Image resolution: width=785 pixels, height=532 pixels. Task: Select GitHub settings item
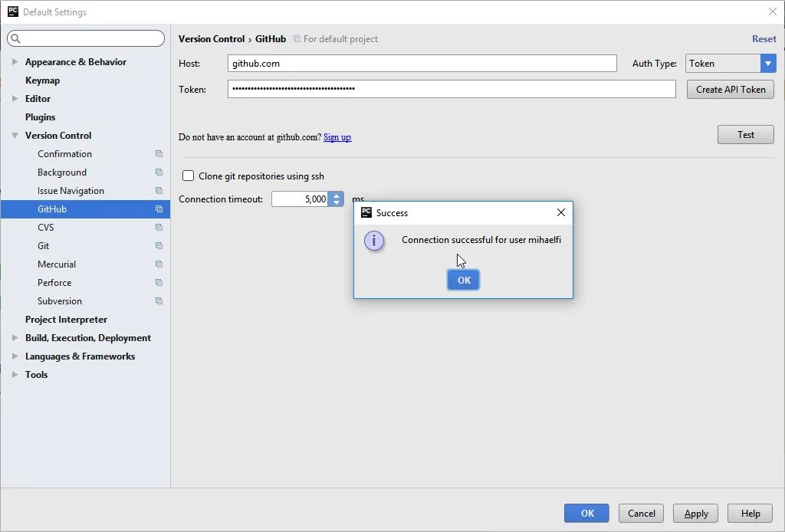[x=85, y=209]
